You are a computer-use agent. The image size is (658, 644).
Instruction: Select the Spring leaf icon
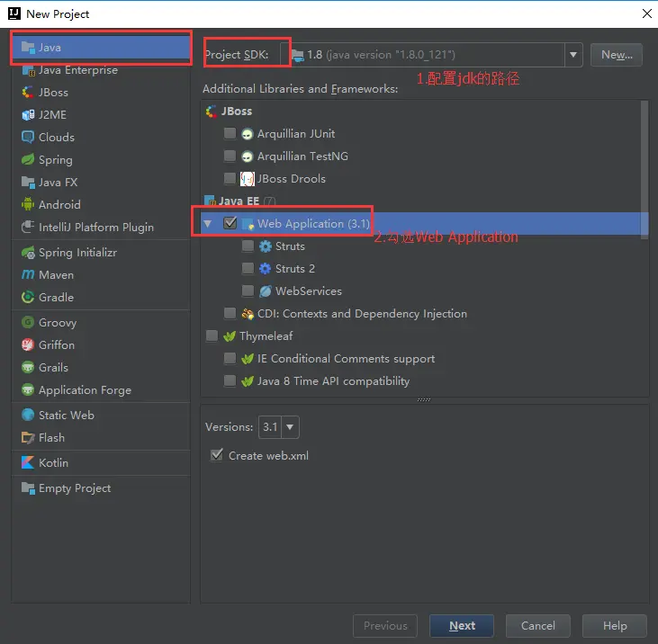click(28, 160)
